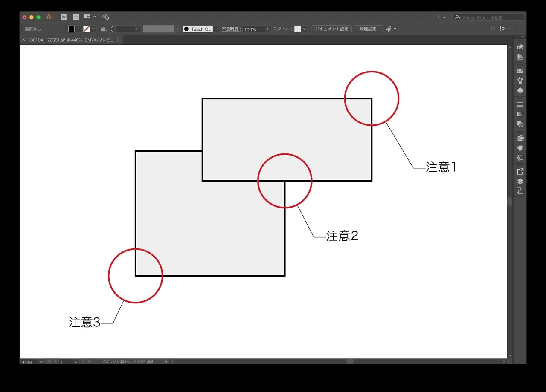The height and width of the screenshot is (392, 546).
Task: Click the 線 stroke label link
Action: click(104, 29)
